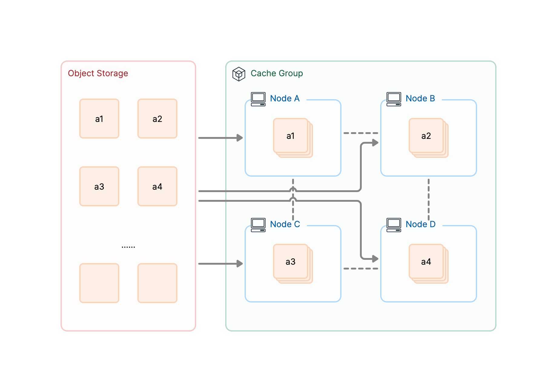The height and width of the screenshot is (392, 557).
Task: Click the ellipsis dots in Object Storage
Action: (128, 247)
